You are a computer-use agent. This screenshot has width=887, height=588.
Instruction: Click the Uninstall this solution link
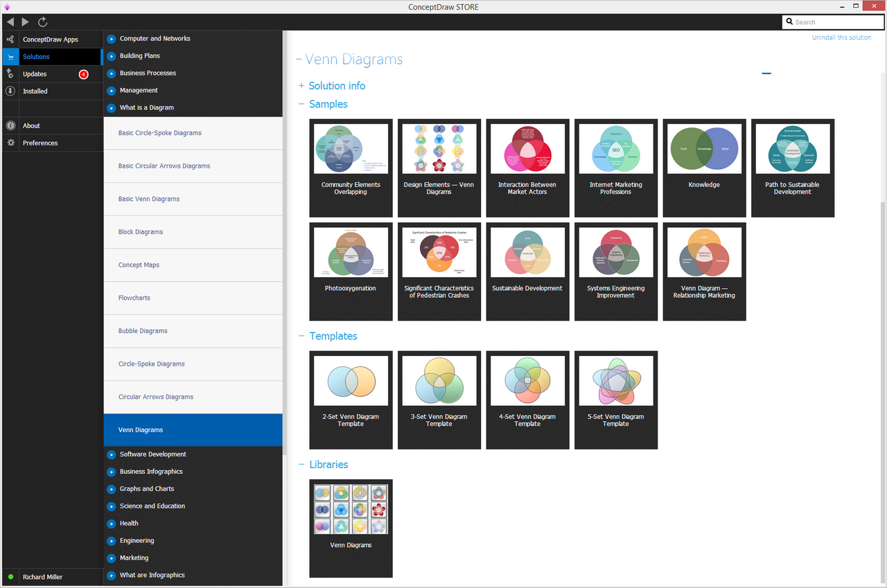(841, 37)
